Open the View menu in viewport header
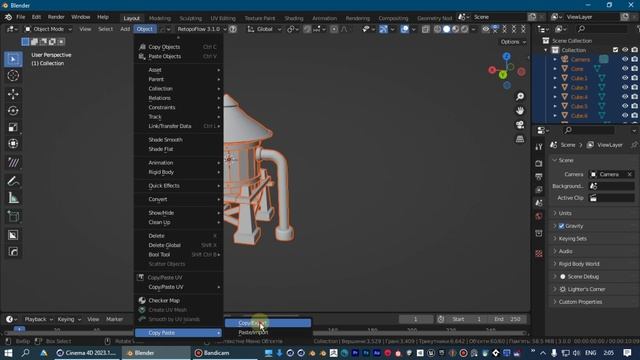This screenshot has width=640, height=360. (85, 29)
